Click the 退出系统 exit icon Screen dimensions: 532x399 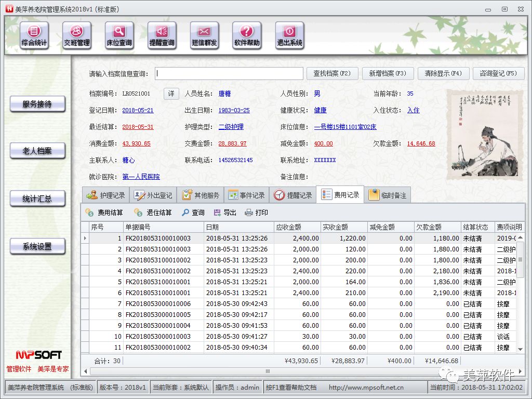(289, 35)
